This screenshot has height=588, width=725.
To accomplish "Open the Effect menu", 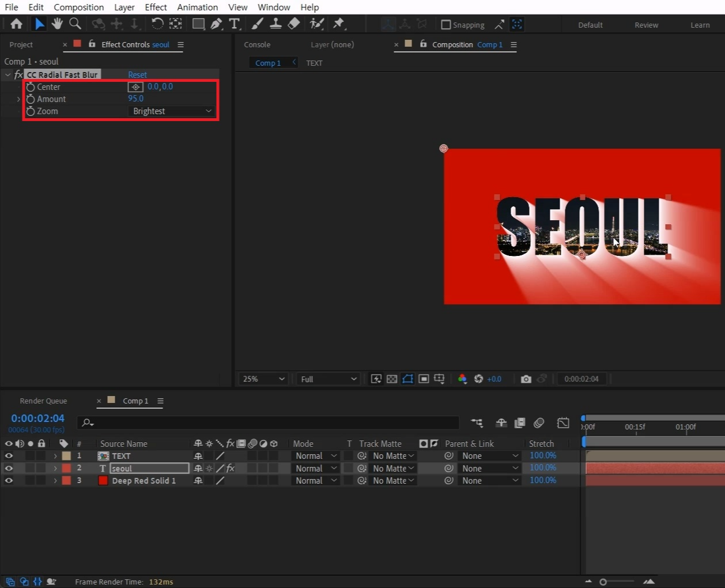I will (x=156, y=7).
